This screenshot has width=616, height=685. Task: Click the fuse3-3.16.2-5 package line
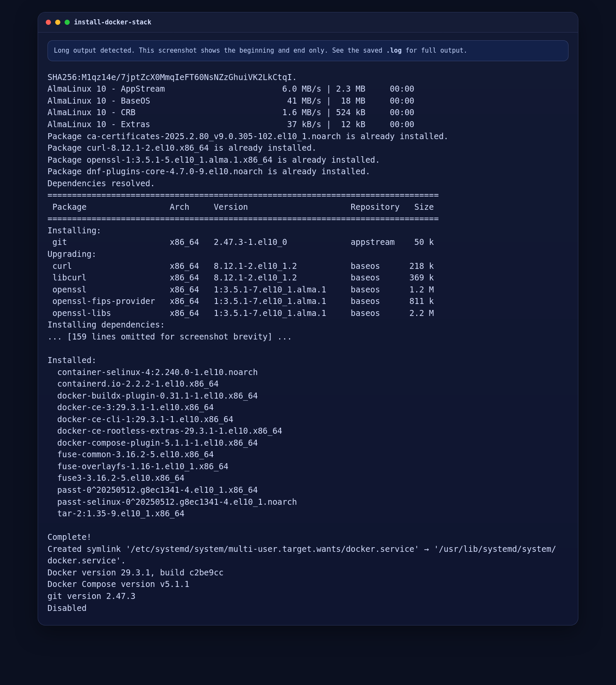click(121, 478)
